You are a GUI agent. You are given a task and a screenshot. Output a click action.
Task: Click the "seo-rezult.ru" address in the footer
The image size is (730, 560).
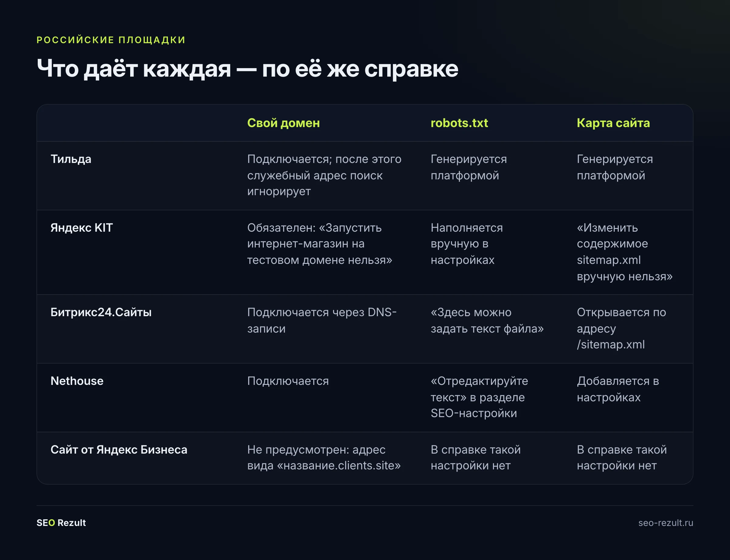(x=666, y=523)
